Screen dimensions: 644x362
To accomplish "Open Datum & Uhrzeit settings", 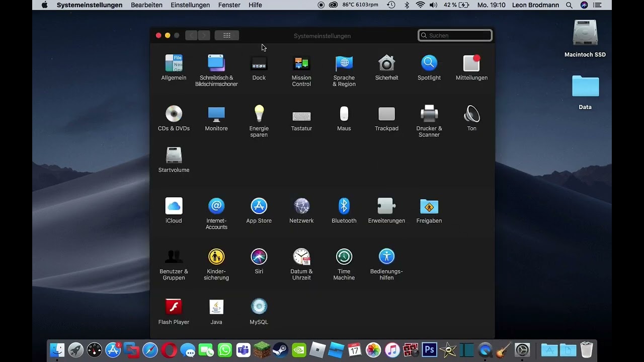I will [301, 264].
